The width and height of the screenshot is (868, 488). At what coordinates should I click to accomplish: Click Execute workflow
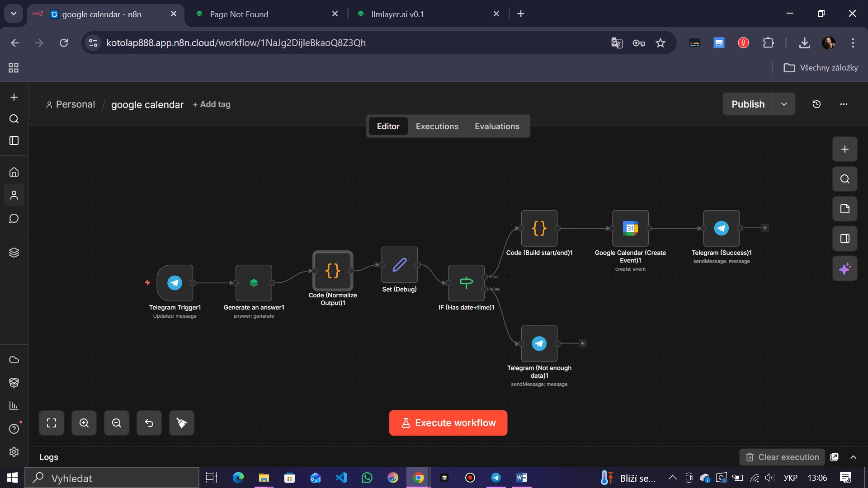tap(448, 423)
